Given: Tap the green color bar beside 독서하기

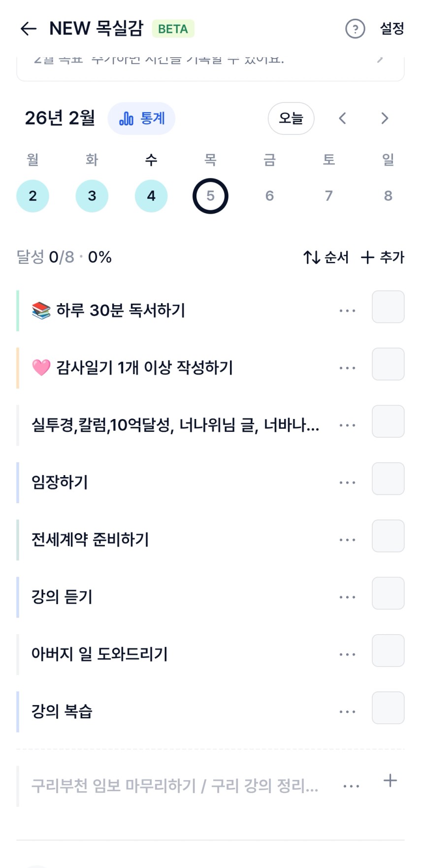Looking at the screenshot, I should click(18, 311).
